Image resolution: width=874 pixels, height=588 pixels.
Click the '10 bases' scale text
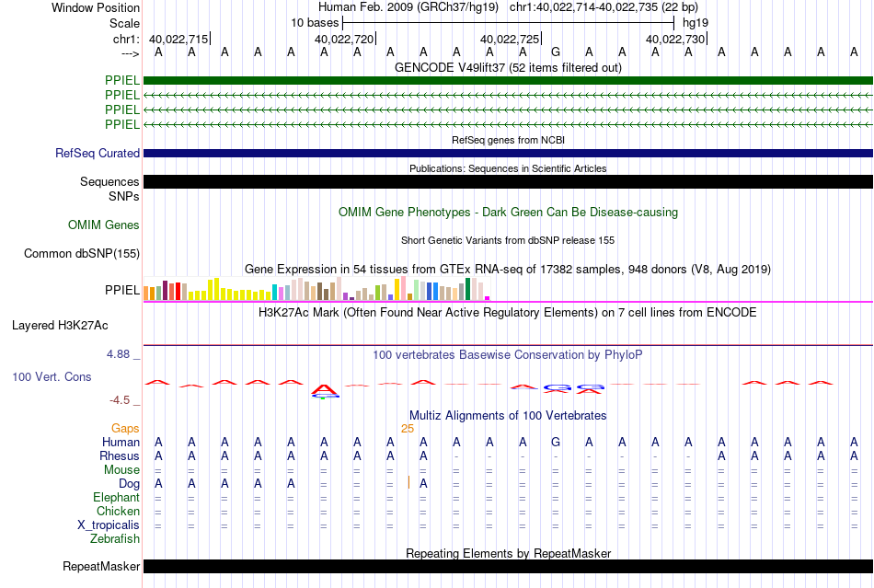(x=315, y=23)
